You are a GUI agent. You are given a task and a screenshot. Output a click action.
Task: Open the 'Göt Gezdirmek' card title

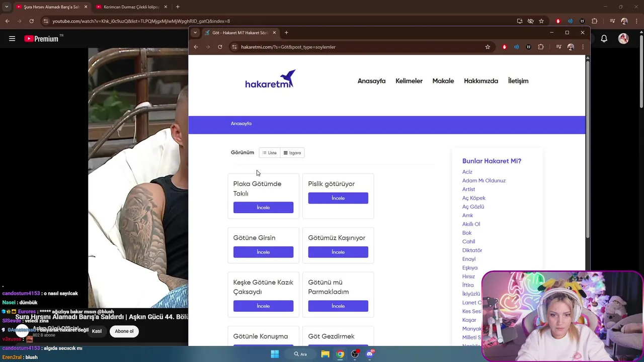(331, 336)
